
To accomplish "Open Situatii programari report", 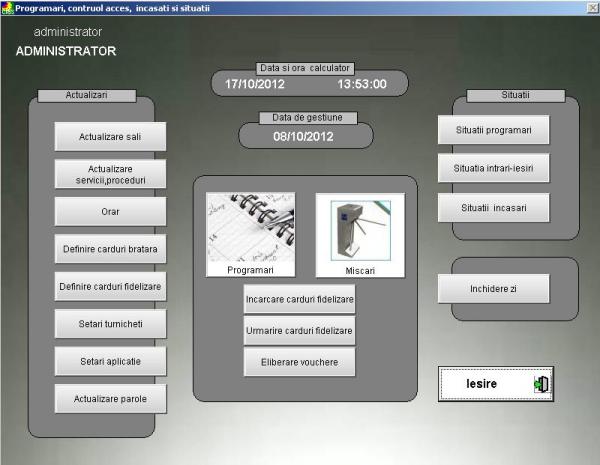I will (493, 130).
